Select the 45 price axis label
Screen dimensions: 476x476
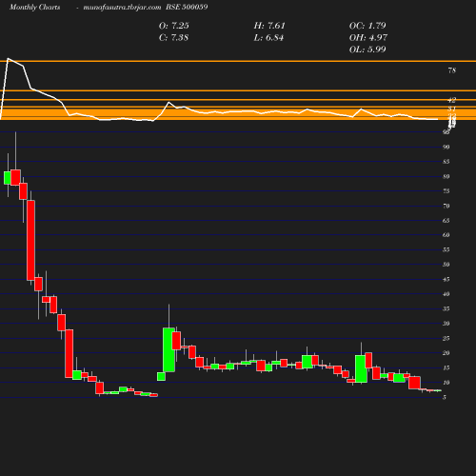(446, 280)
